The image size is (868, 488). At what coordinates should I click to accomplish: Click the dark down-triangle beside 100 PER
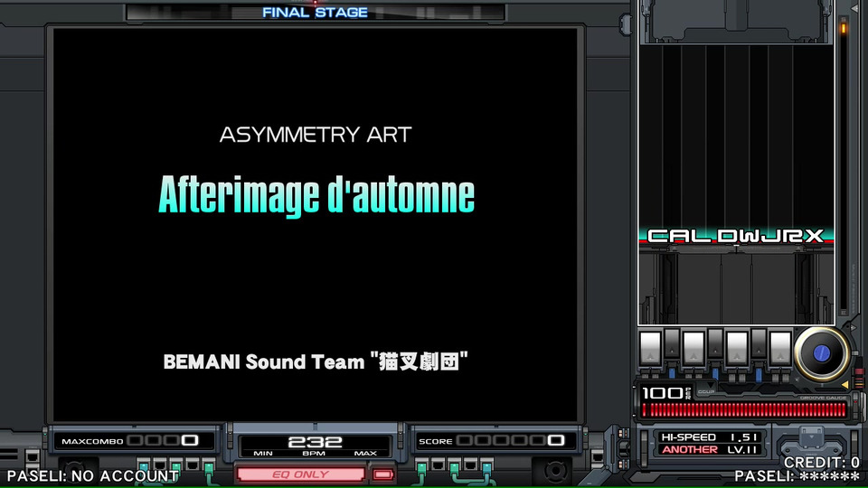pyautogui.click(x=710, y=386)
